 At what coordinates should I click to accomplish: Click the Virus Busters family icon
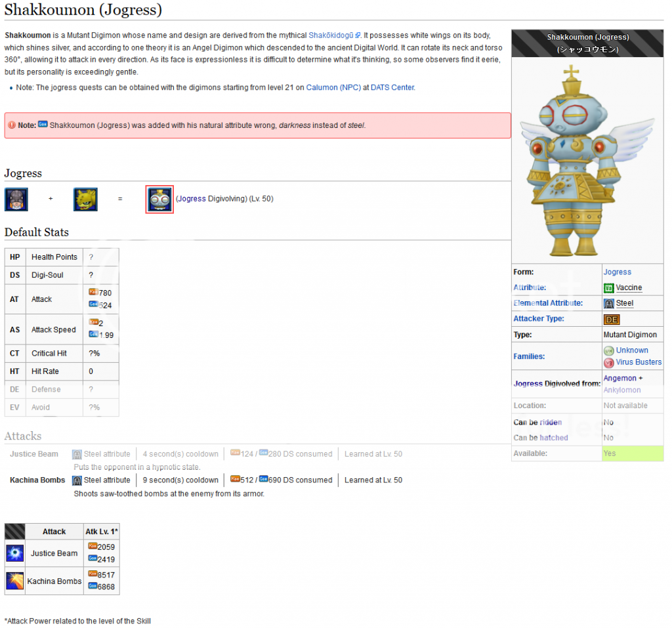608,362
